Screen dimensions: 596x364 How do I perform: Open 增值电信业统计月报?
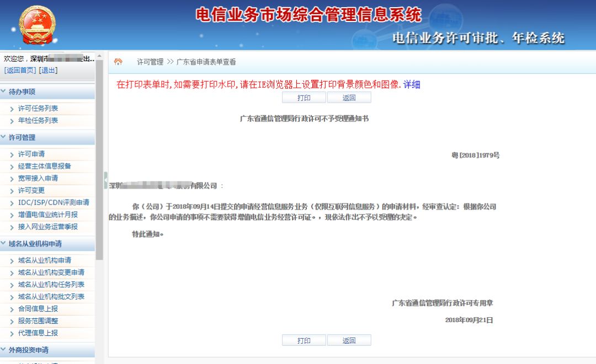click(48, 215)
